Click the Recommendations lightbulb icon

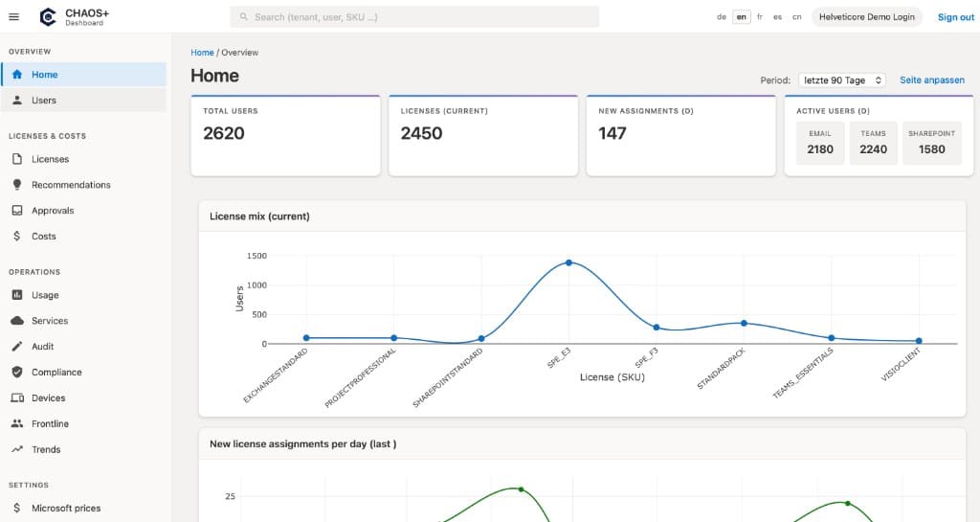click(17, 185)
